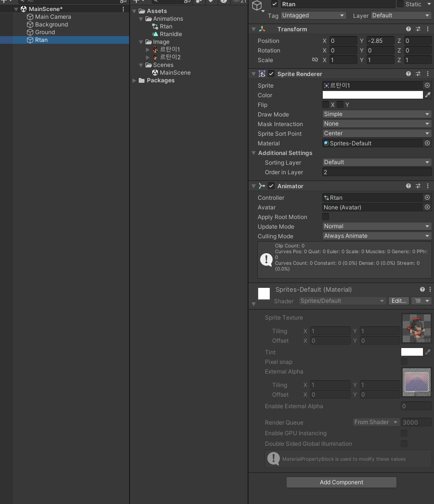Open the Sprite Renderer options menu
Viewport: 434px width, 504px height.
point(428,74)
